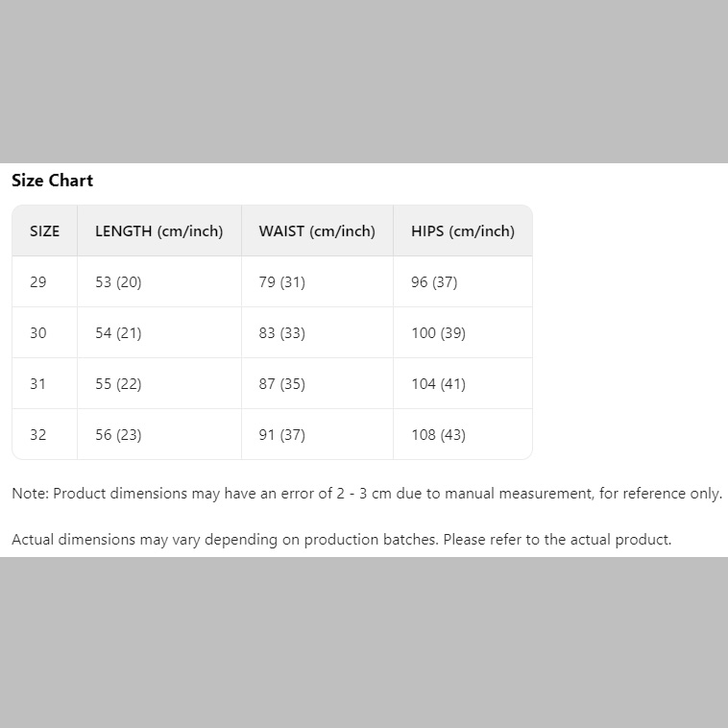Select hips value 108 (43)
Screen dimensions: 728x728
(438, 434)
